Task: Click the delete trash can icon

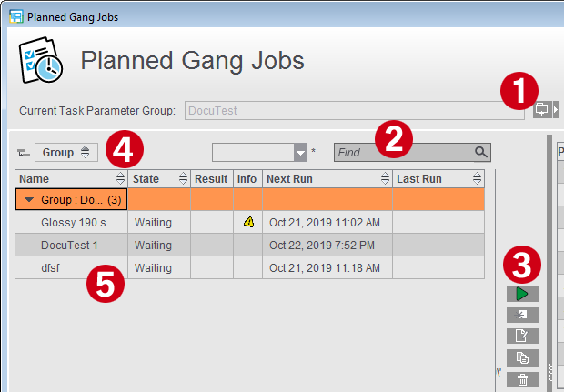Action: pyautogui.click(x=521, y=378)
